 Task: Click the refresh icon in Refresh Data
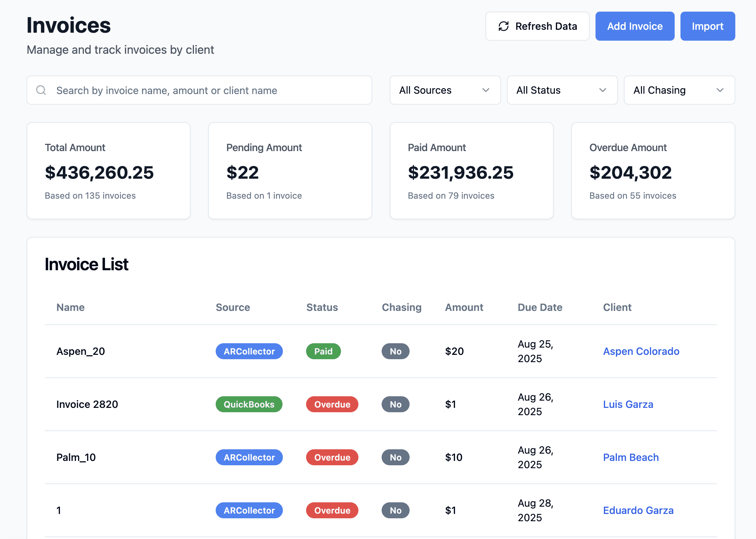pyautogui.click(x=503, y=26)
